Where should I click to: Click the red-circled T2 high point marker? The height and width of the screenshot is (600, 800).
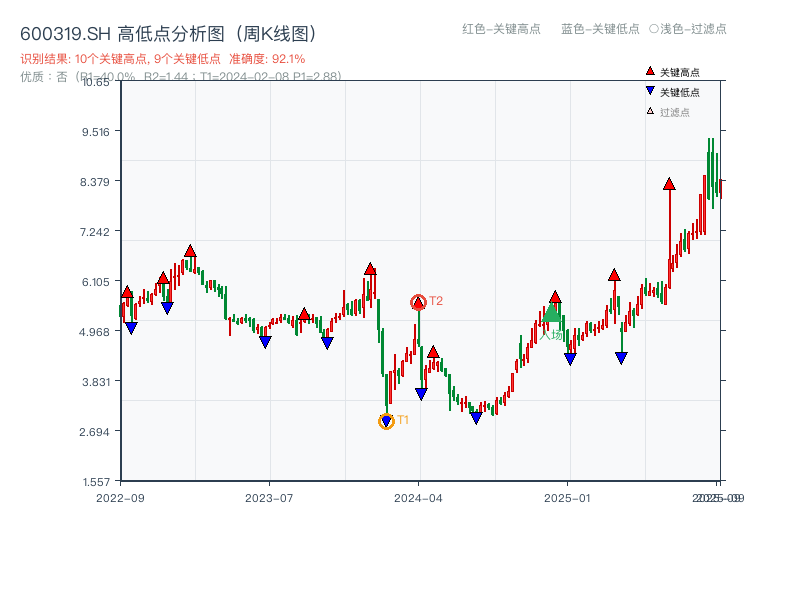419,300
